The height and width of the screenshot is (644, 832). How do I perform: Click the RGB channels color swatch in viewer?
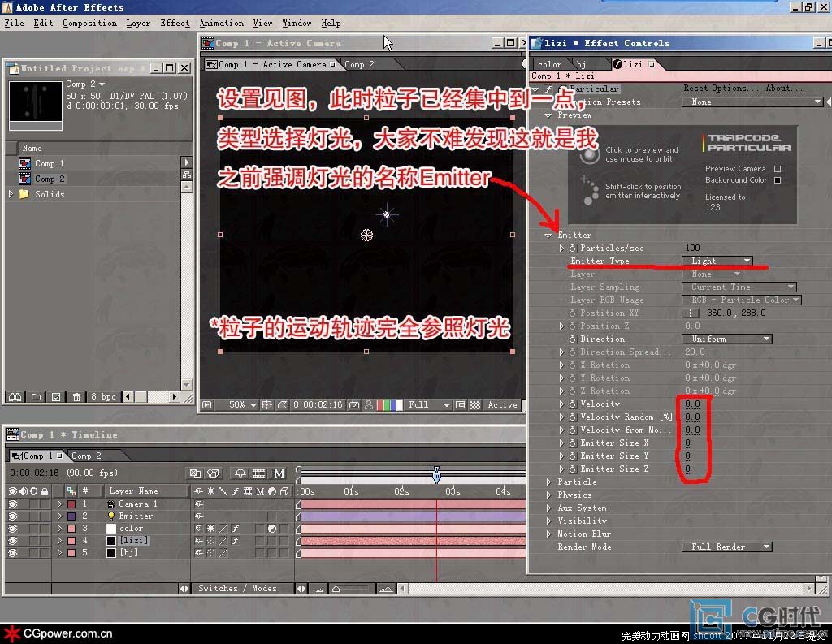tap(389, 404)
